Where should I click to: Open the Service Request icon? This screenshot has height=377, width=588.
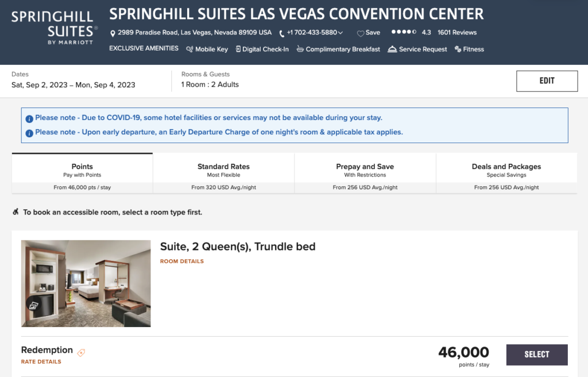[392, 49]
